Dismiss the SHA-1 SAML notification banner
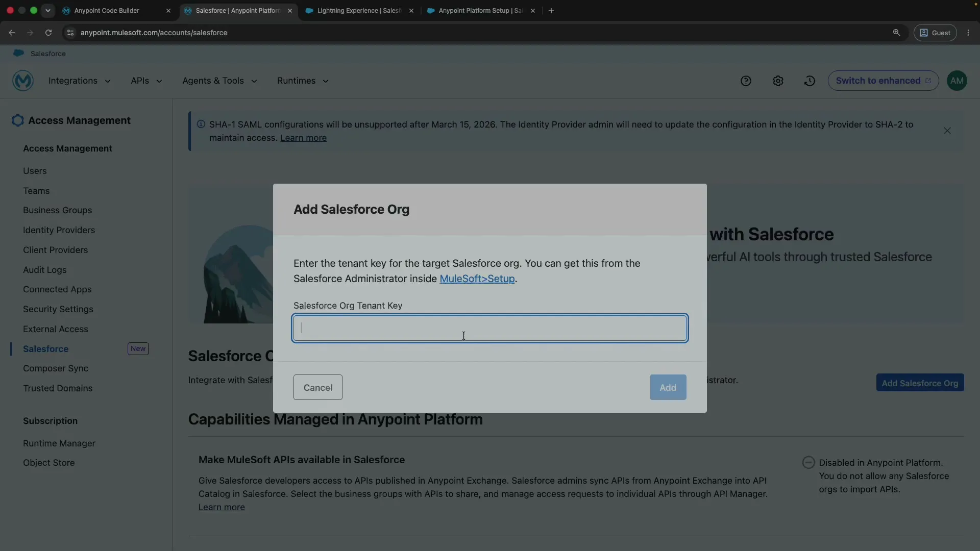This screenshot has width=980, height=551. point(947,131)
